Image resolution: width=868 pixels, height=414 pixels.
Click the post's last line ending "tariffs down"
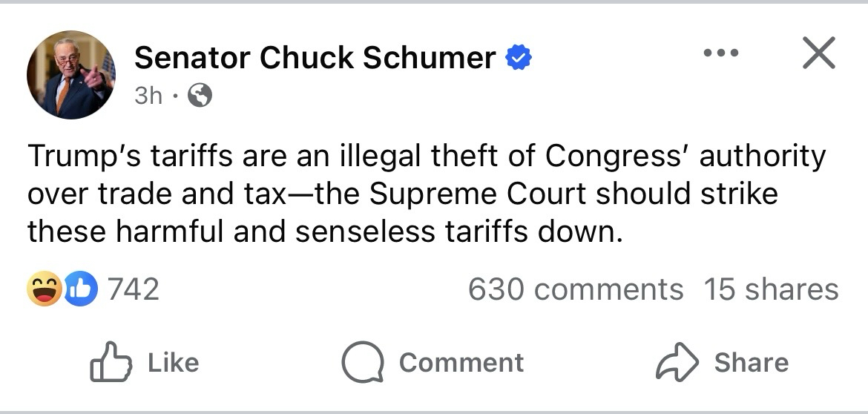[x=323, y=233]
